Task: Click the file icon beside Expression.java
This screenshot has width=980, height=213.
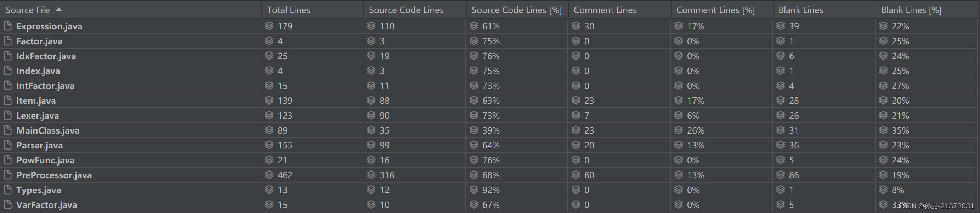Action: (7, 26)
